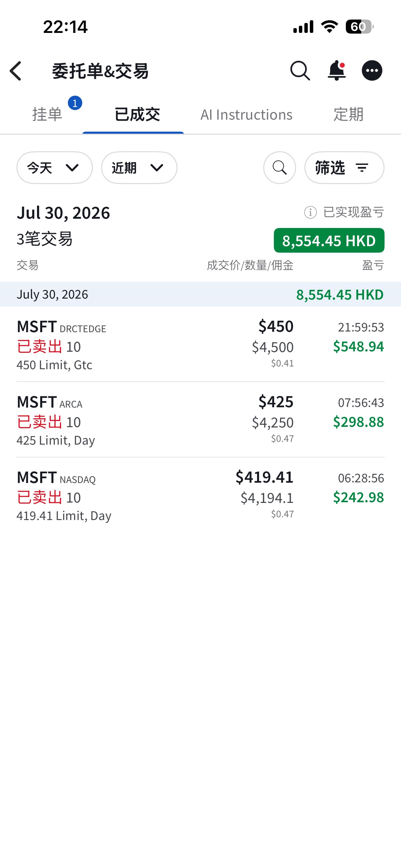
Task: Tap the green 8,554.45 HKD profit badge
Action: (x=329, y=240)
